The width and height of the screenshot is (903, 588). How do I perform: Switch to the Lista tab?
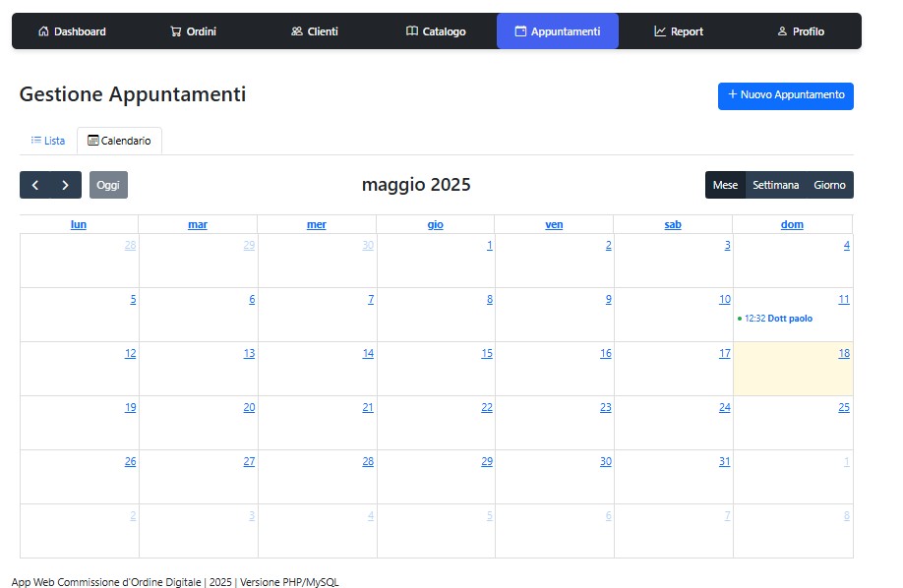coord(48,141)
